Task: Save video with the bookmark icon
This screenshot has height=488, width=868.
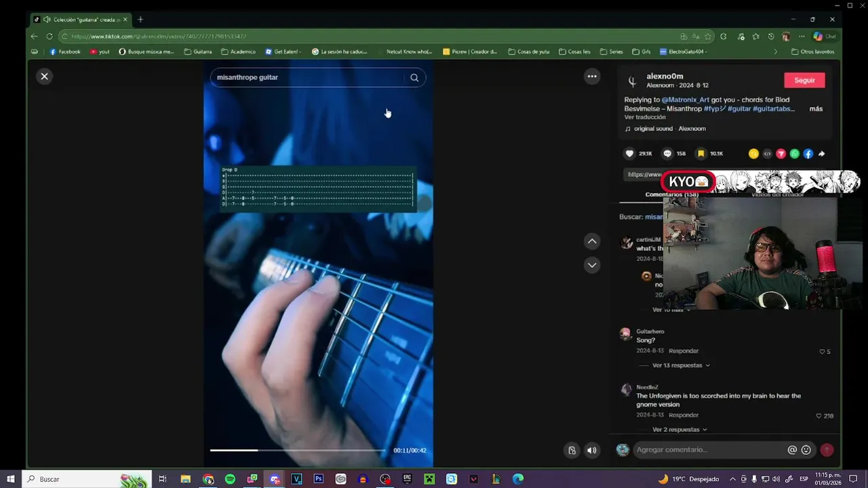Action: [x=701, y=154]
